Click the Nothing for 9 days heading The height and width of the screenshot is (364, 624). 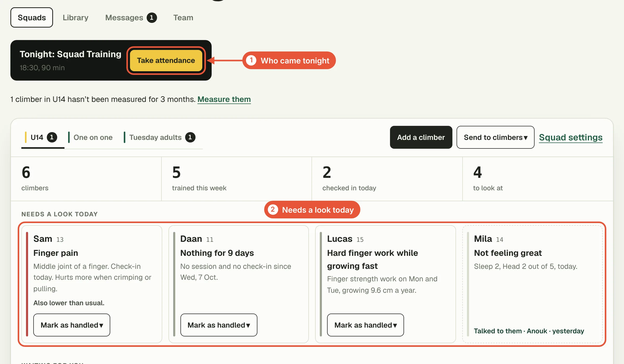click(x=217, y=253)
